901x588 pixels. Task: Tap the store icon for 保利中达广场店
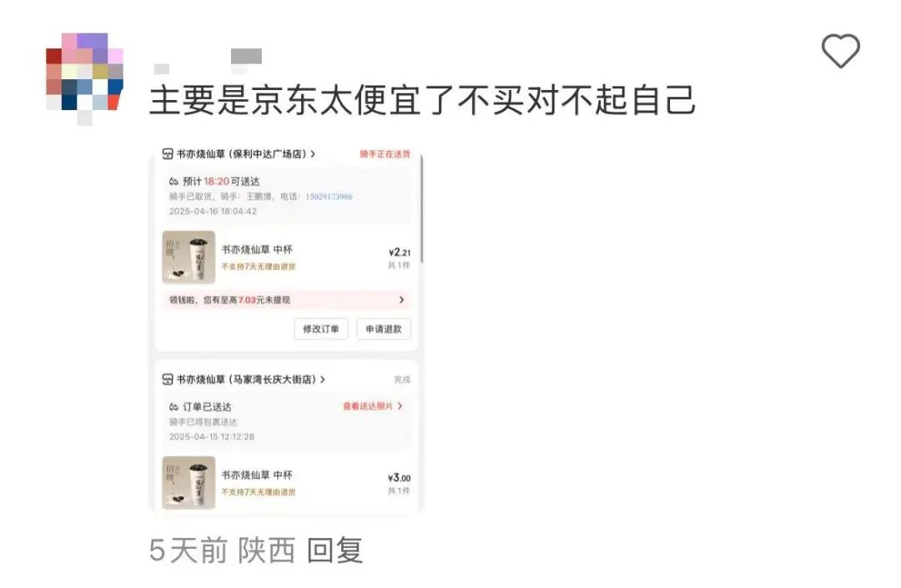pyautogui.click(x=168, y=154)
